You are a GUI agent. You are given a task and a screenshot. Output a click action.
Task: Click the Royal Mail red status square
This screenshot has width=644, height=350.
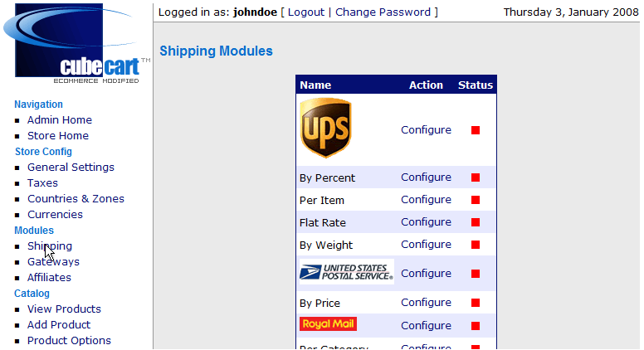click(476, 326)
